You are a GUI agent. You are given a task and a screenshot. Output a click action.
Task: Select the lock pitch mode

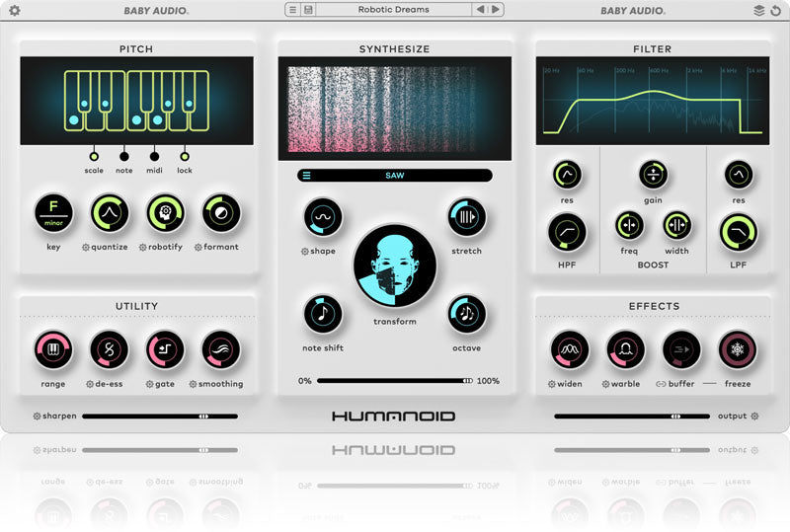click(185, 156)
